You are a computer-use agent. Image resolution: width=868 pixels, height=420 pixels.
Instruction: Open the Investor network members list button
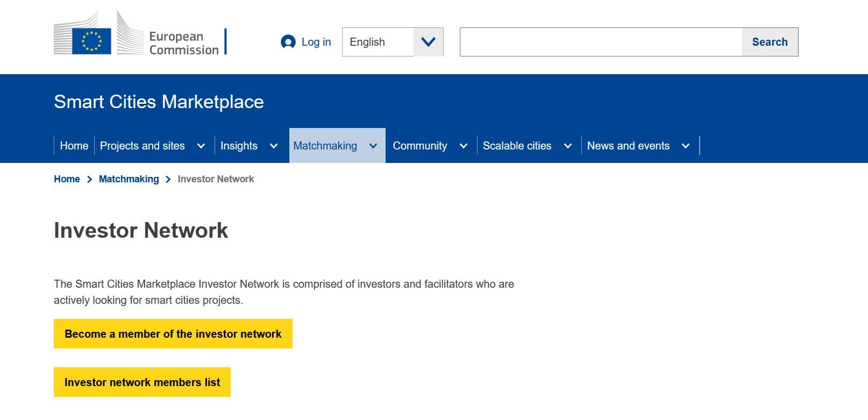(142, 382)
